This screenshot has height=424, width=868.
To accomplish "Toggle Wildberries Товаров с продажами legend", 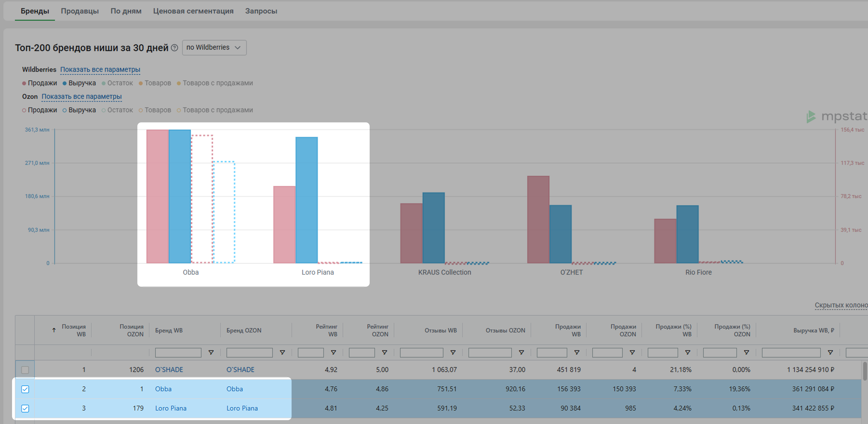I will click(215, 83).
